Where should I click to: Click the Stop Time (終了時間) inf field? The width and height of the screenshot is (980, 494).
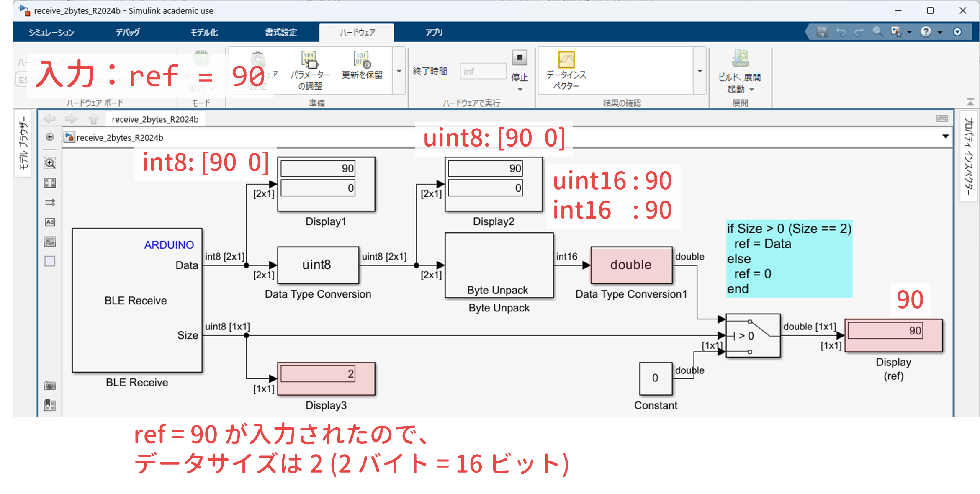point(482,71)
